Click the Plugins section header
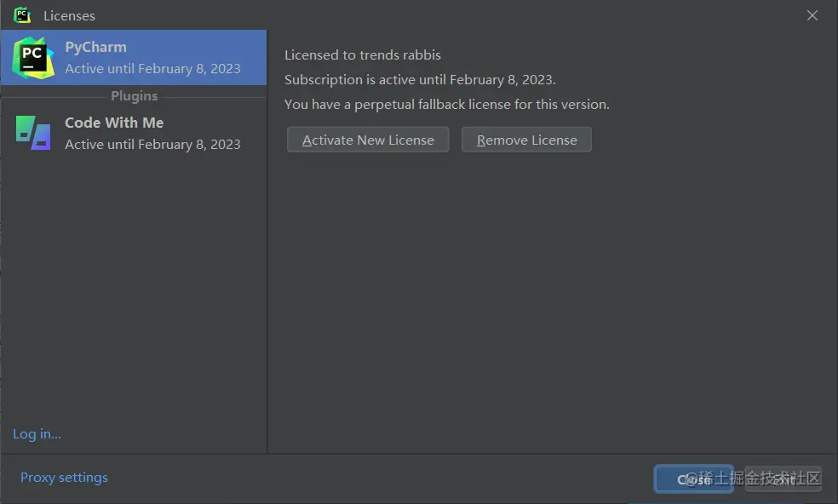This screenshot has width=838, height=504. [x=134, y=96]
